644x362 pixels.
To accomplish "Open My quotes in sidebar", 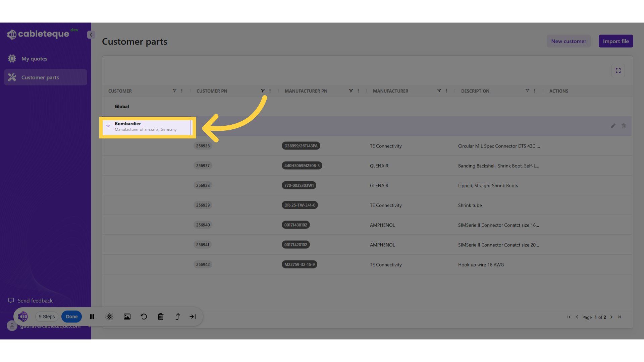I will pos(34,59).
